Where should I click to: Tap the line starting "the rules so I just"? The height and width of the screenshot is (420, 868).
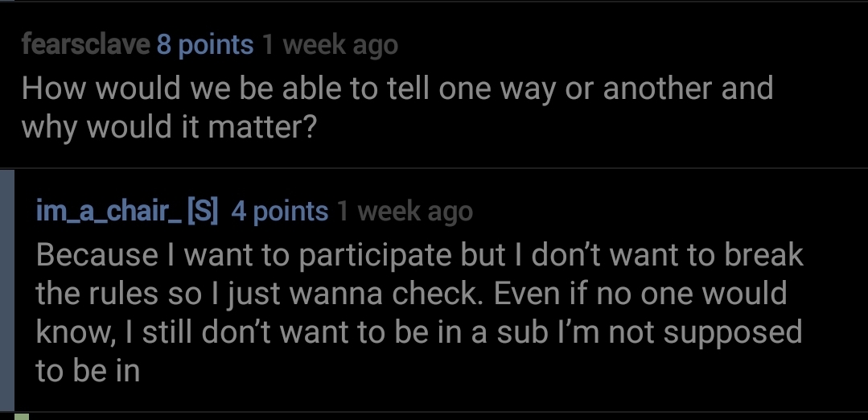click(410, 293)
